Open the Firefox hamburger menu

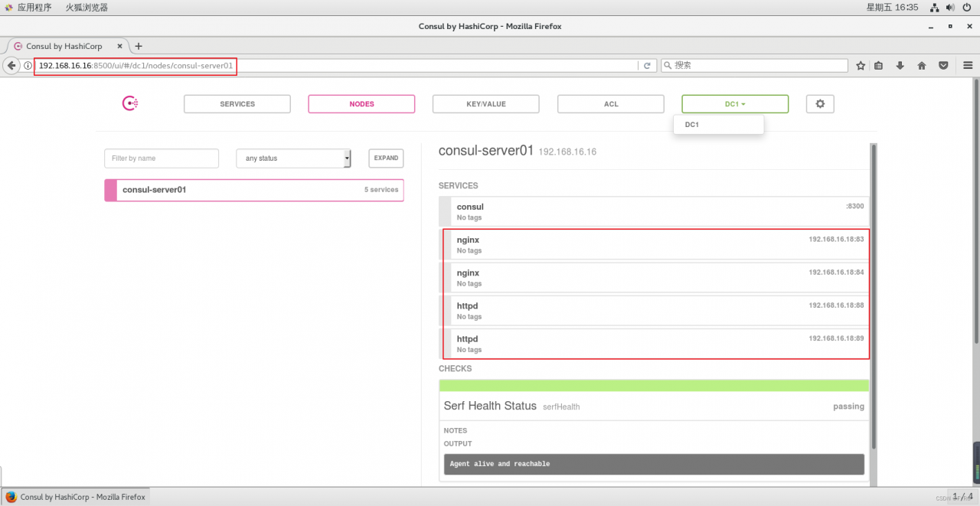968,66
